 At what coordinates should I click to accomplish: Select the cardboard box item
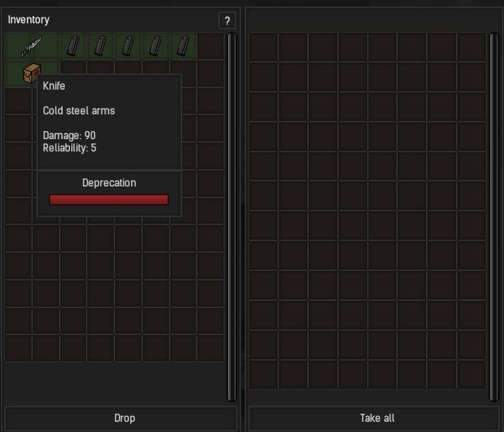[x=32, y=74]
